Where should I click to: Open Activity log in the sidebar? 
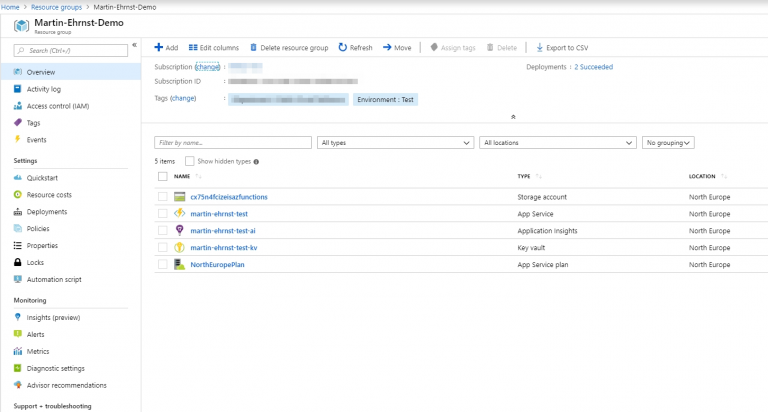click(43, 89)
